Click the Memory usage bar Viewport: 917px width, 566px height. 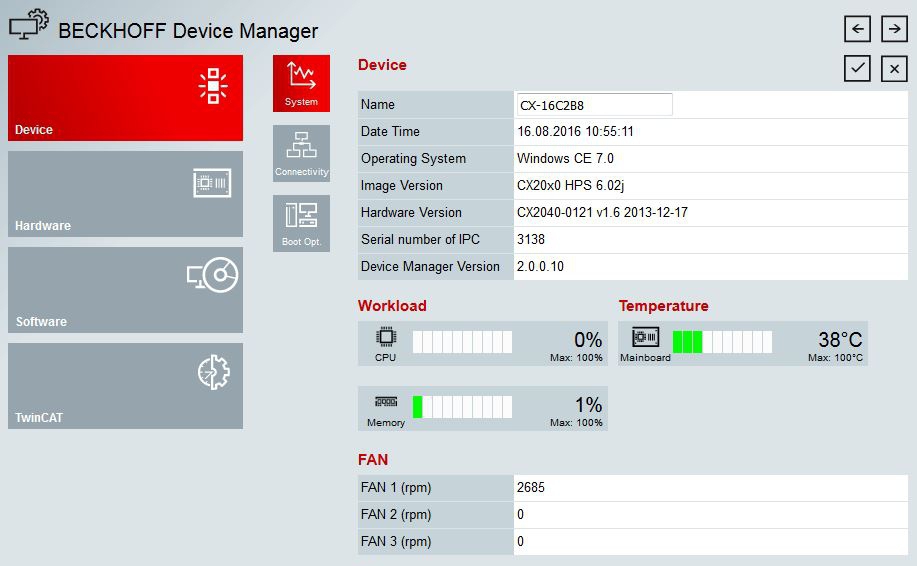click(462, 407)
